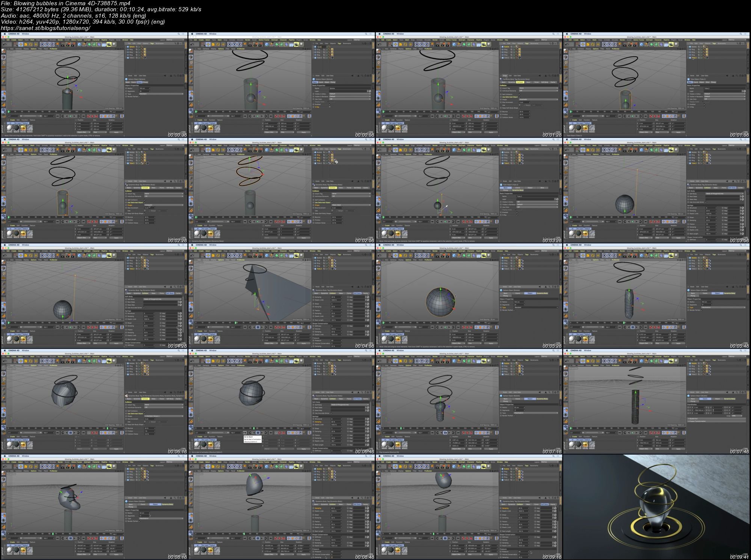In 00:00:38 frame, open the sphere Type dropdown

click(x=161, y=94)
